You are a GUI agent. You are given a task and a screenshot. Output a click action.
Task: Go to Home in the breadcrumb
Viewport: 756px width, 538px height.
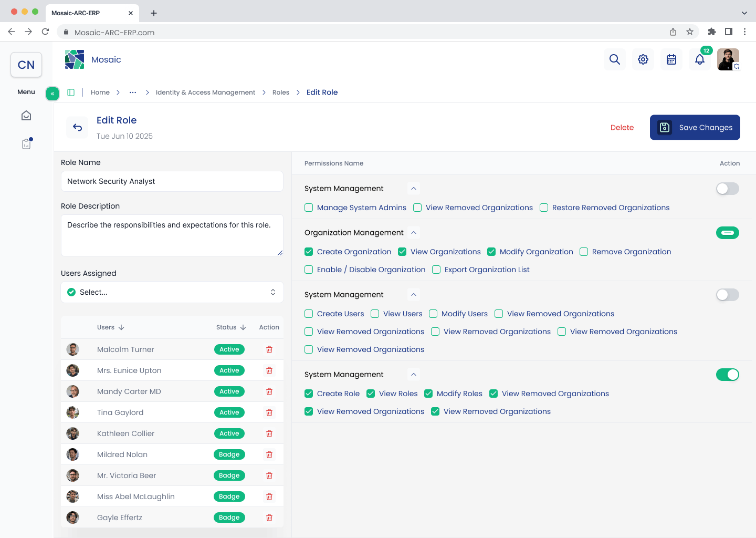[100, 92]
